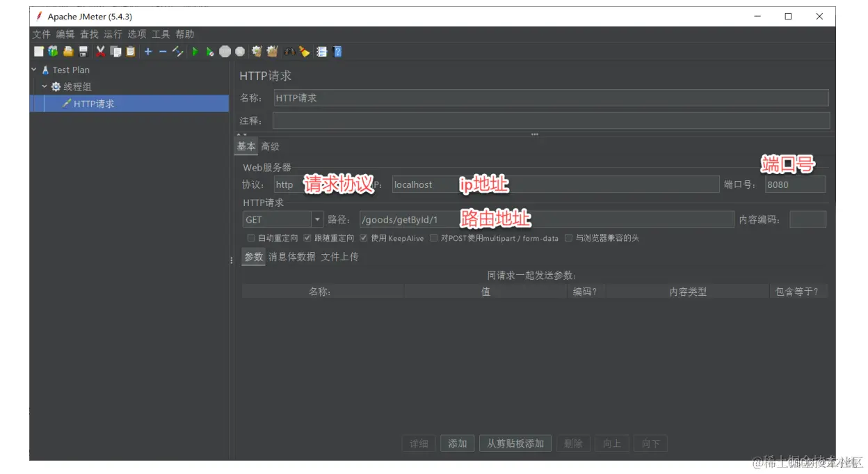
Task: Clear results with the first gear-broom icon
Action: (257, 52)
